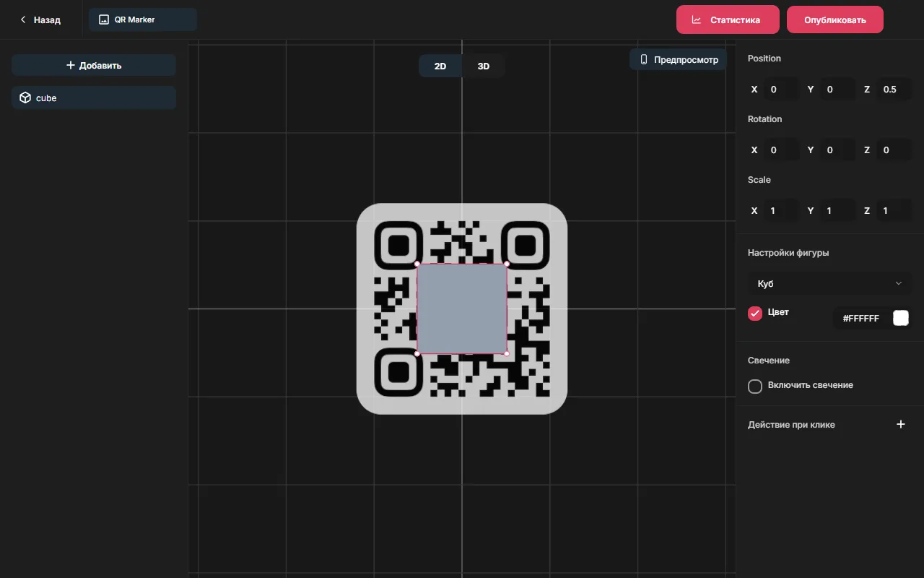
Task: Click the bottom-left handle of the selected cube
Action: [417, 353]
